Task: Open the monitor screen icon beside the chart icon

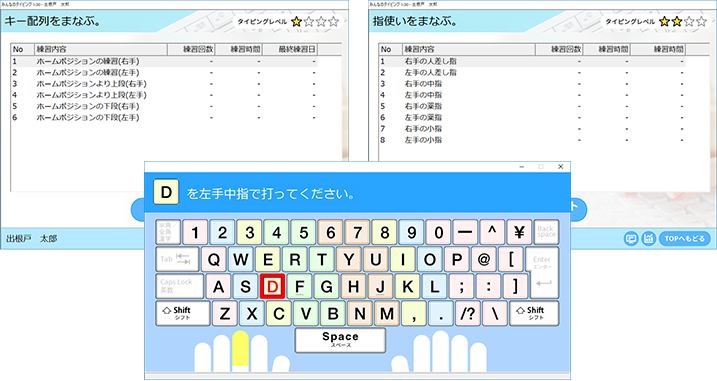Action: coord(631,238)
